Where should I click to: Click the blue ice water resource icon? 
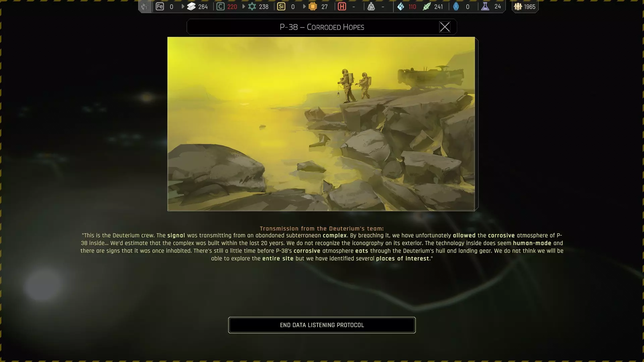pyautogui.click(x=401, y=6)
